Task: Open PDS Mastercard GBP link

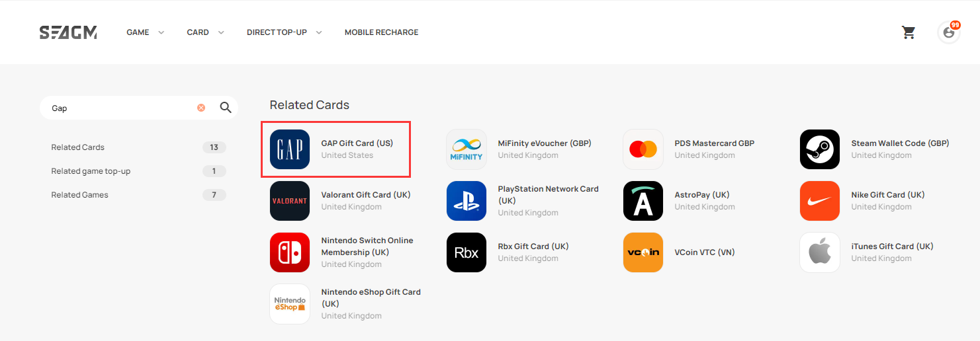Action: 715,143
